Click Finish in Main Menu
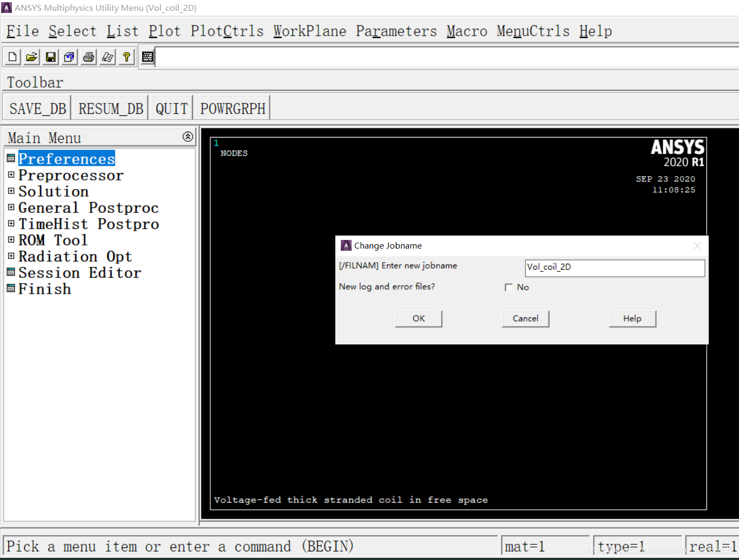 pos(45,289)
